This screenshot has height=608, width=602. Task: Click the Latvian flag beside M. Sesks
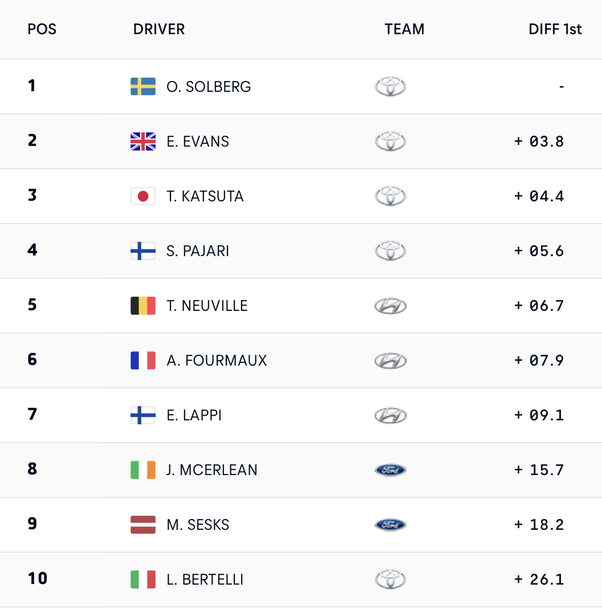coord(143,525)
